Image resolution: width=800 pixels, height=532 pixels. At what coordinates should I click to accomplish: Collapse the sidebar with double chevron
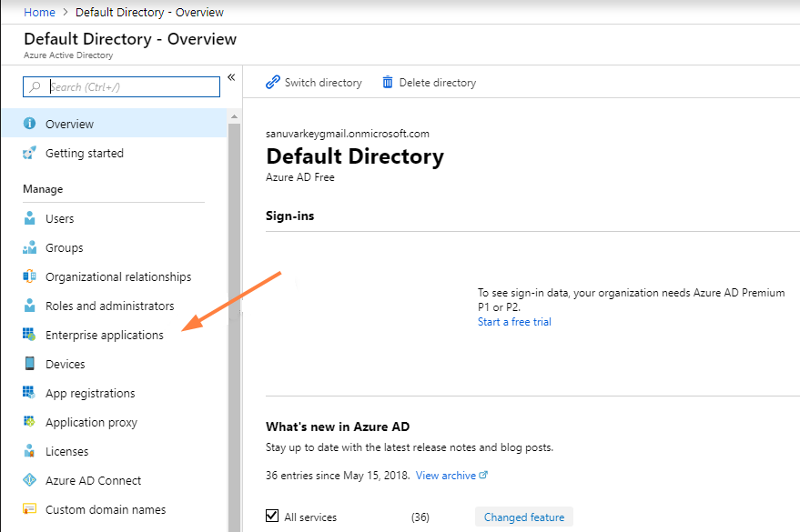(231, 77)
